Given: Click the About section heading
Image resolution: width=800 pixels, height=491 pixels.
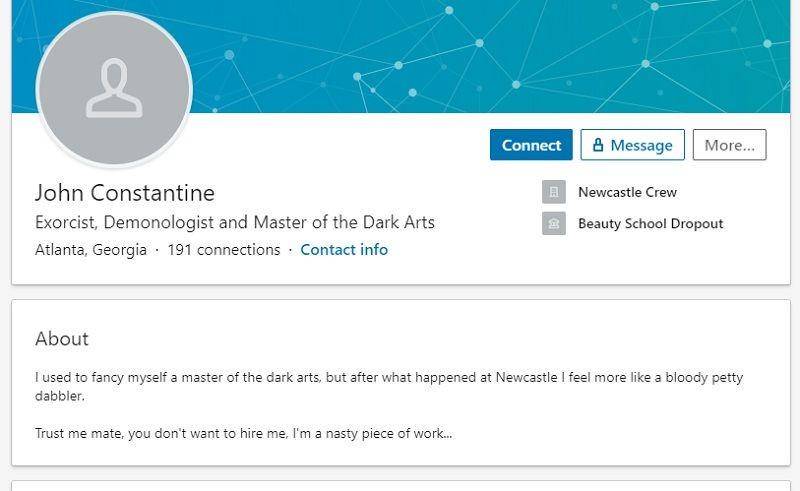Looking at the screenshot, I should coord(62,339).
